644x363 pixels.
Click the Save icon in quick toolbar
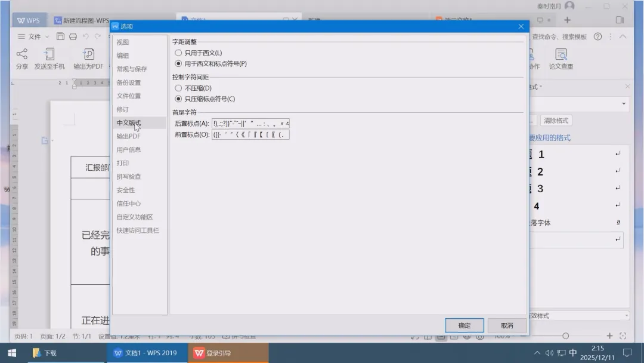[60, 36]
